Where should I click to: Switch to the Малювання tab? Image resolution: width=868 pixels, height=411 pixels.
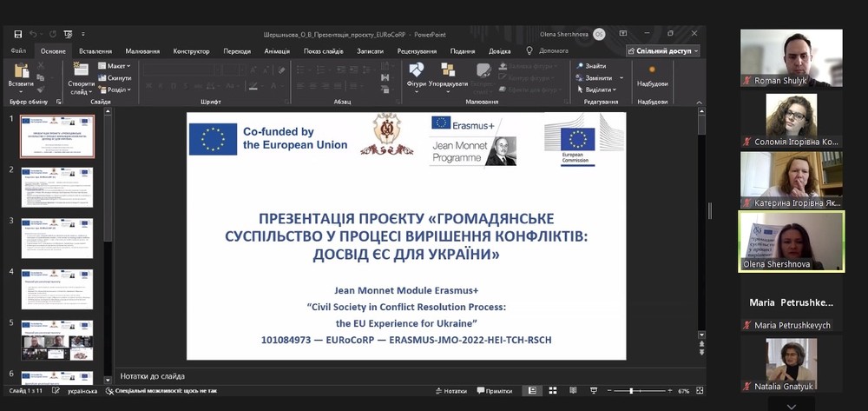[142, 51]
